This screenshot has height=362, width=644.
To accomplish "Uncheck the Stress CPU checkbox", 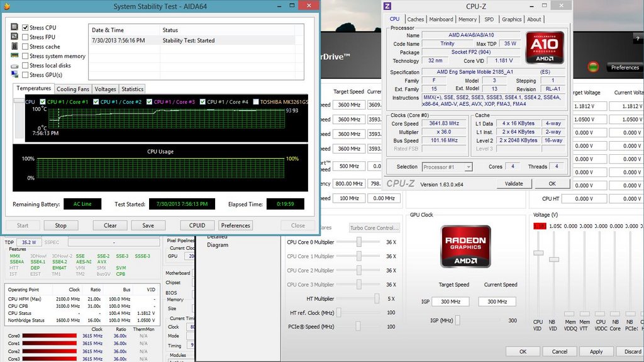I will click(x=25, y=28).
